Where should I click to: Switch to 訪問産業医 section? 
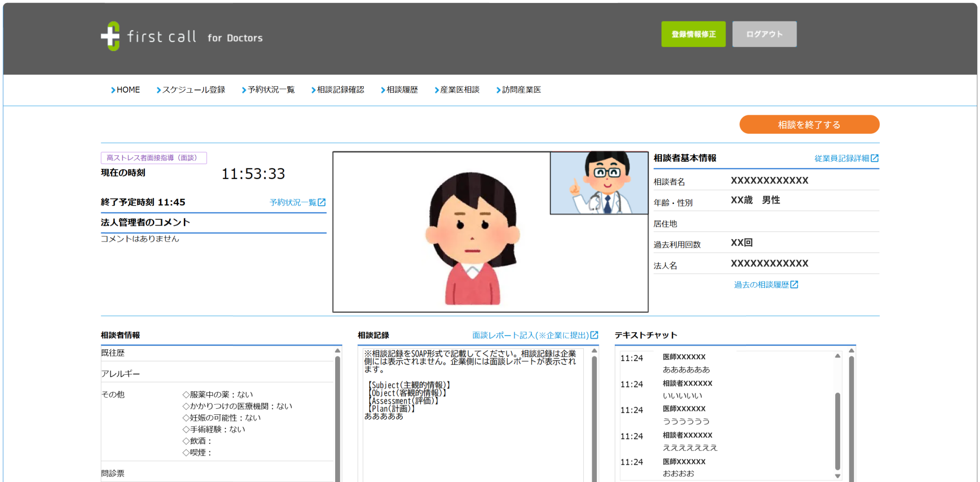click(x=522, y=90)
